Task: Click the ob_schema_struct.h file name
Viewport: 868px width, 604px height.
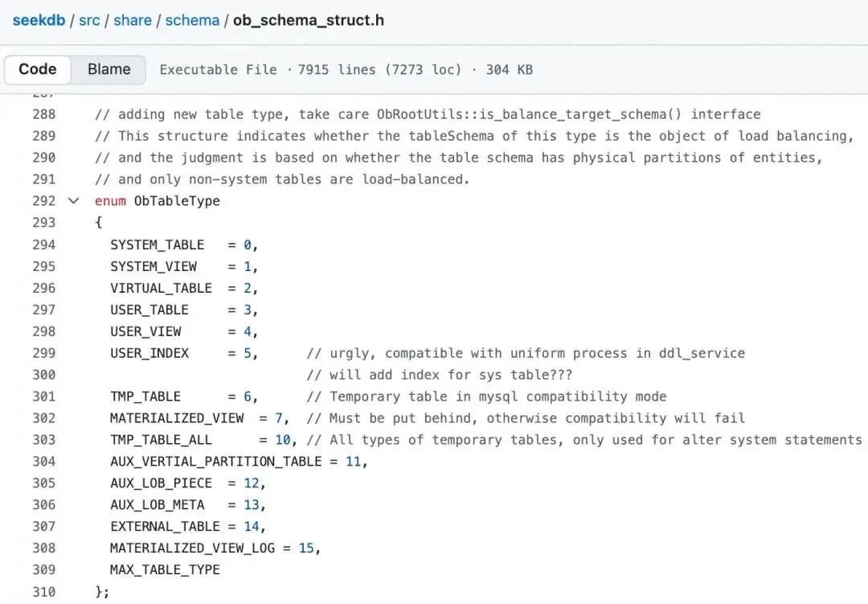Action: [309, 20]
